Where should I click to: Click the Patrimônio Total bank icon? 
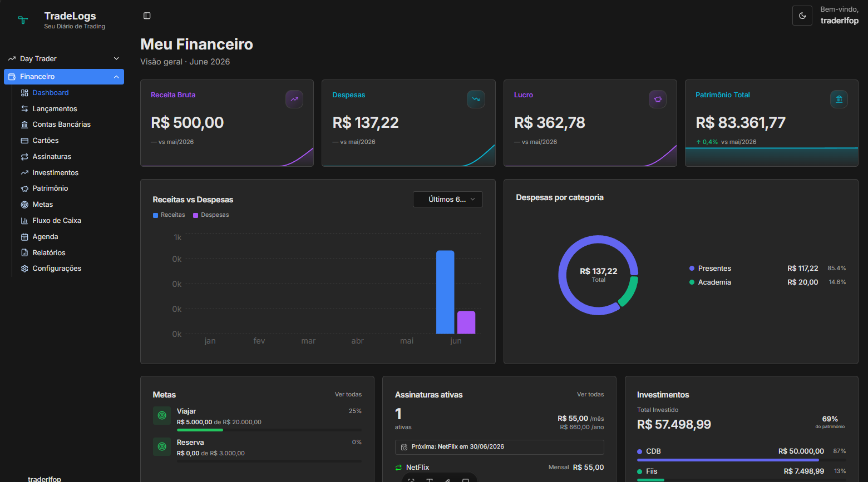click(x=839, y=99)
